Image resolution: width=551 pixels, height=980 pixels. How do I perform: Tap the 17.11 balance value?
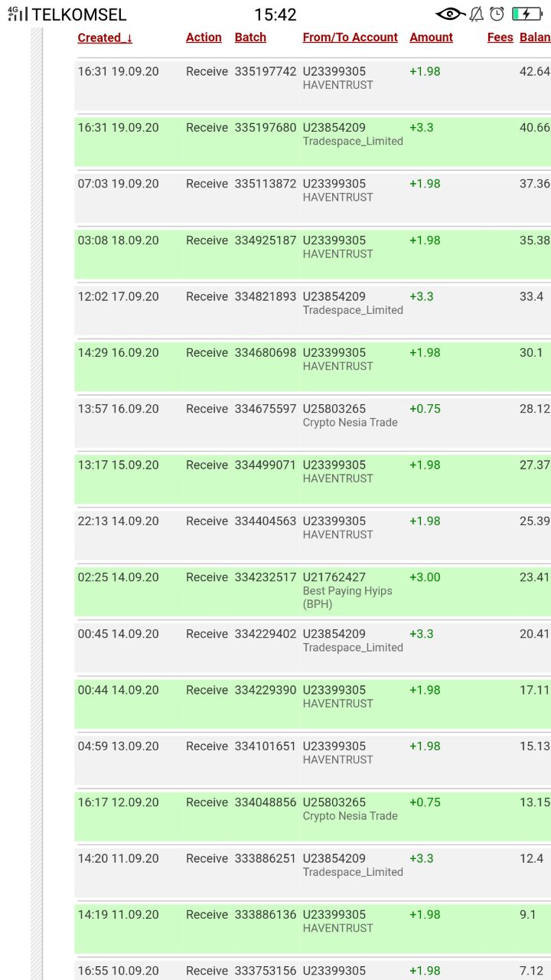click(x=534, y=690)
